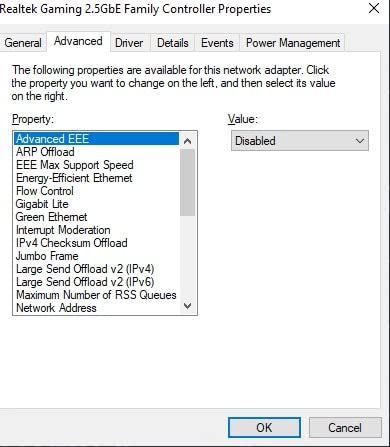Image resolution: width=390 pixels, height=447 pixels.
Task: Open the Driver tab
Action: [129, 43]
